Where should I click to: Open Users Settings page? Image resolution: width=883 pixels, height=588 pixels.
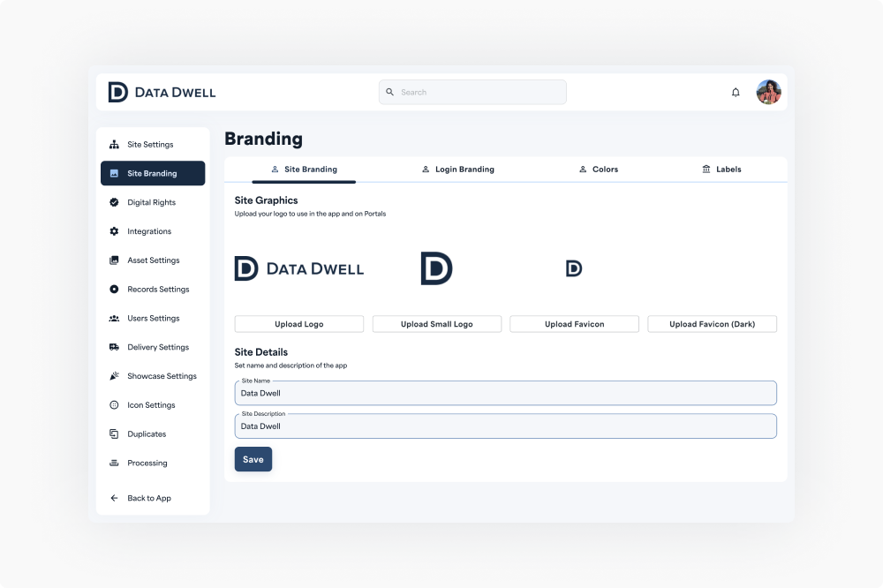[x=153, y=318]
